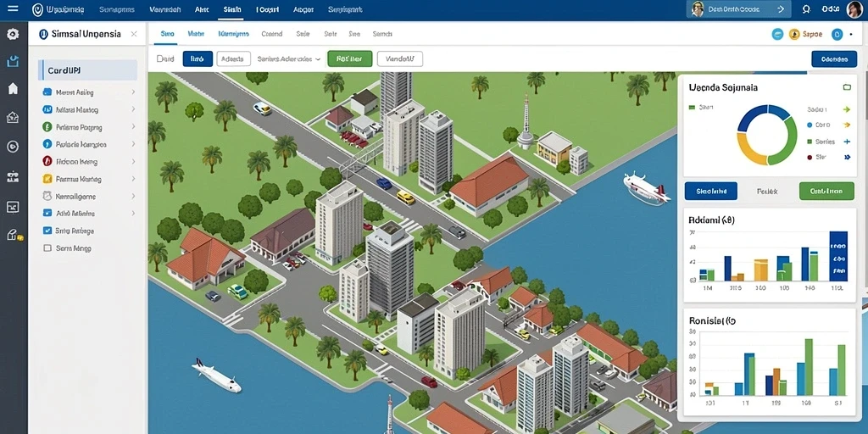This screenshot has width=868, height=434.
Task: Toggle the Athd Adeains blue checkbox
Action: [x=47, y=213]
